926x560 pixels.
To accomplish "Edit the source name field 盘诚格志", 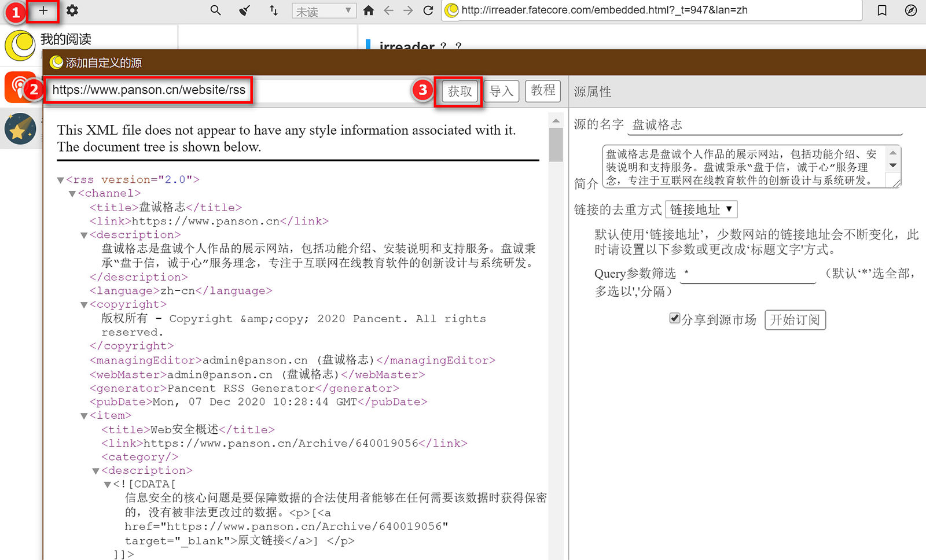I will click(x=765, y=124).
